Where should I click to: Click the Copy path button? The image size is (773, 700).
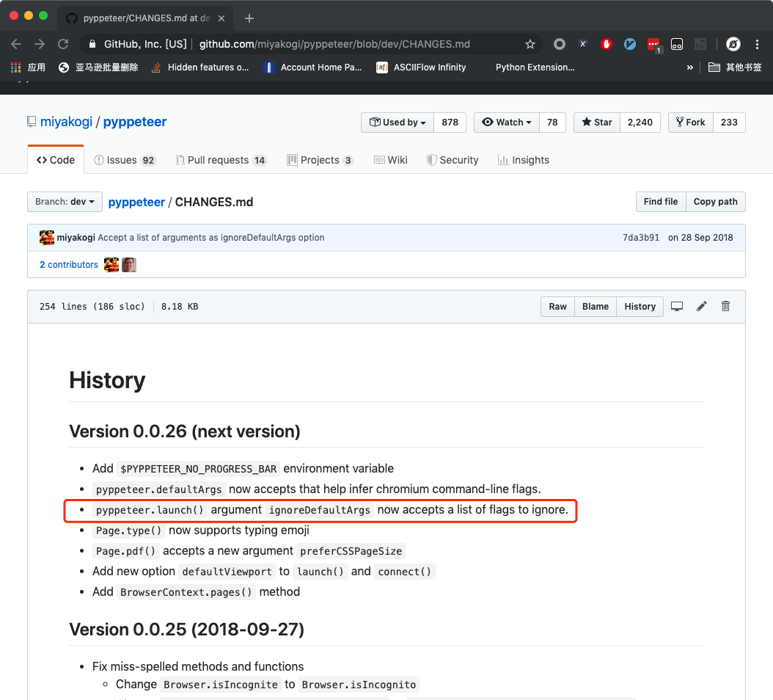click(x=715, y=202)
